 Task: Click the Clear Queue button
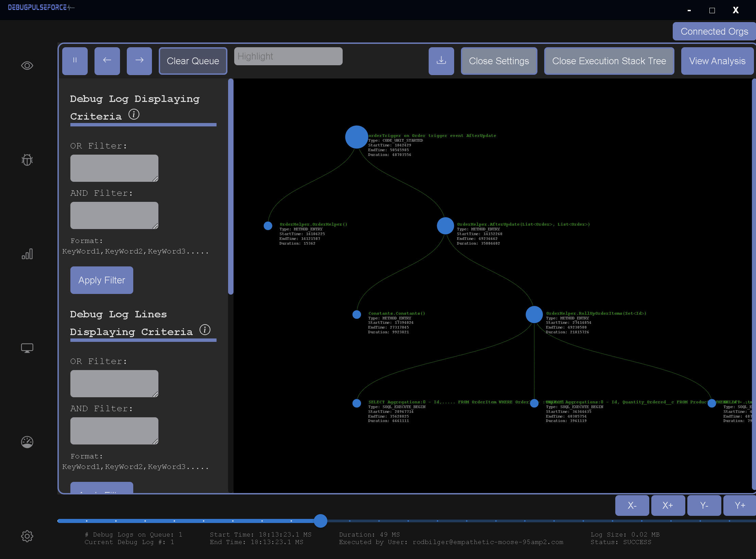[193, 61]
